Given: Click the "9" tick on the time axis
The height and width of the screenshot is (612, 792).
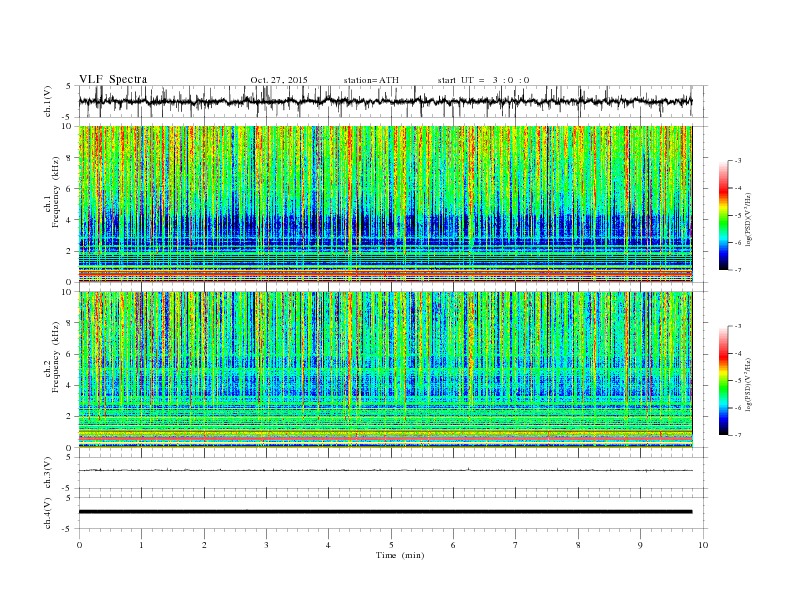Looking at the screenshot, I should coord(640,545).
